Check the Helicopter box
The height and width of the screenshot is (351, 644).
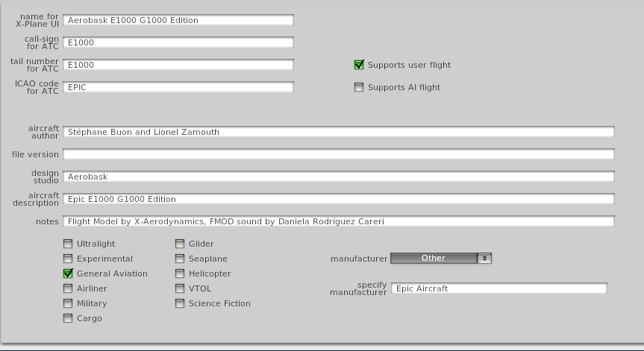(180, 273)
